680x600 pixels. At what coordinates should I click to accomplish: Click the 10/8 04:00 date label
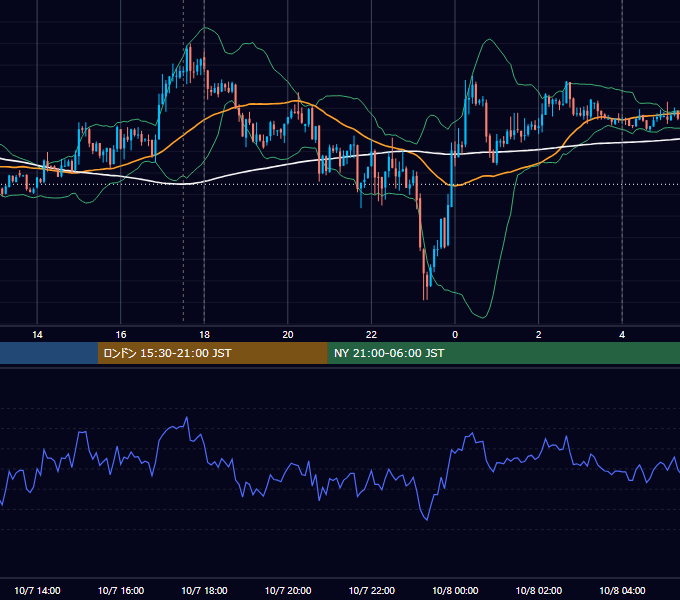coord(622,590)
